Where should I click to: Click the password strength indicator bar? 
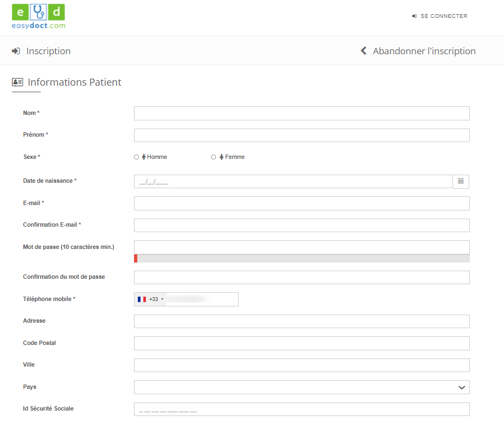pos(302,258)
